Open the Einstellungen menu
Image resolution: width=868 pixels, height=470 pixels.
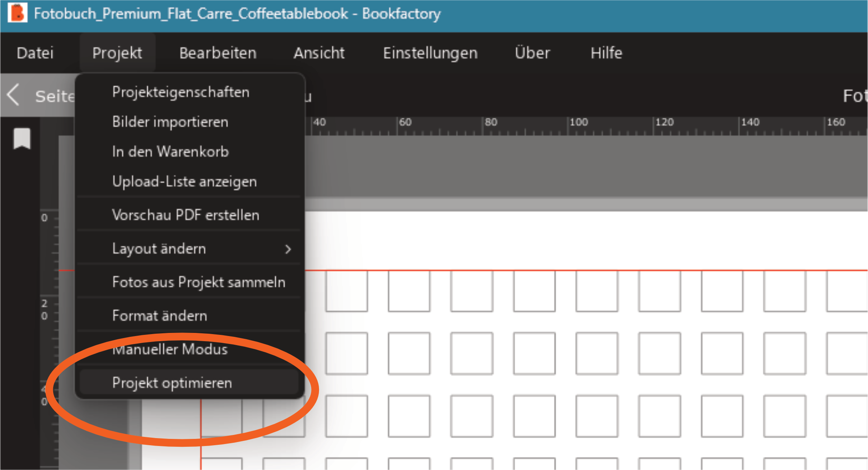(430, 53)
